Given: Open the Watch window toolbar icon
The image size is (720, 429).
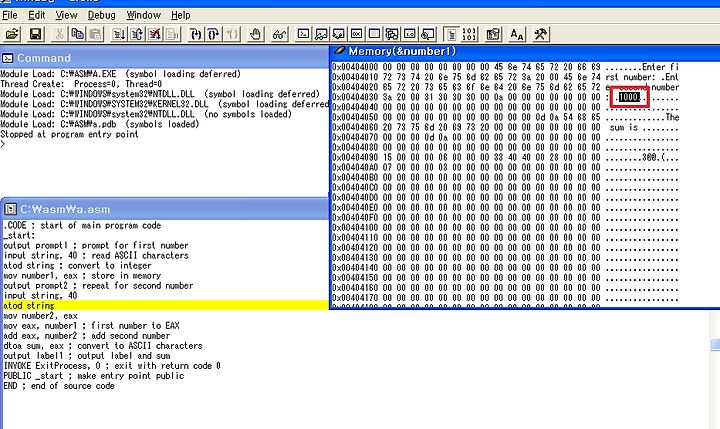Looking at the screenshot, I should (x=321, y=34).
